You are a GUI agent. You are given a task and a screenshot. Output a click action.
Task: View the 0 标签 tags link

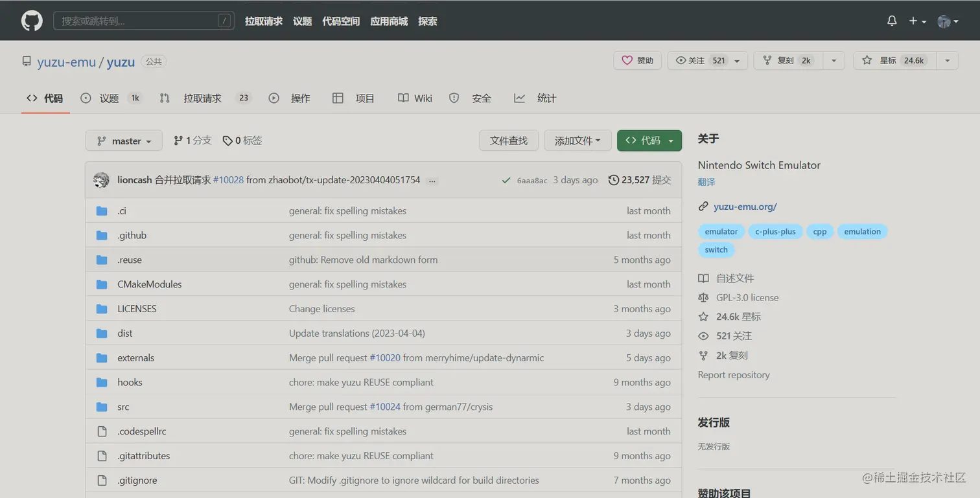click(x=242, y=141)
